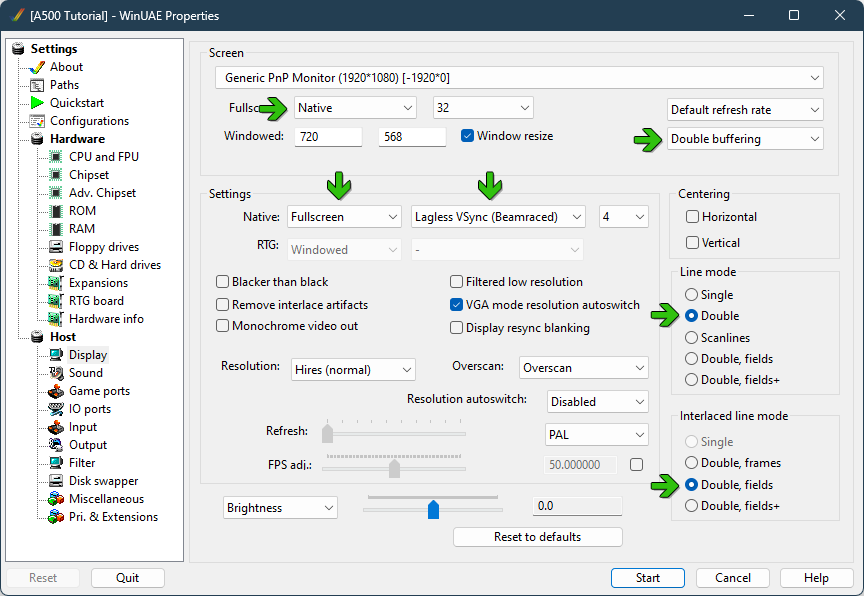Click the Quit button
864x596 pixels.
[127, 578]
